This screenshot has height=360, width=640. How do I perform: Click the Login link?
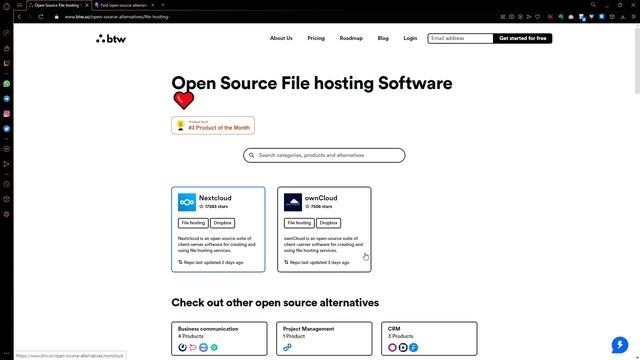click(410, 38)
